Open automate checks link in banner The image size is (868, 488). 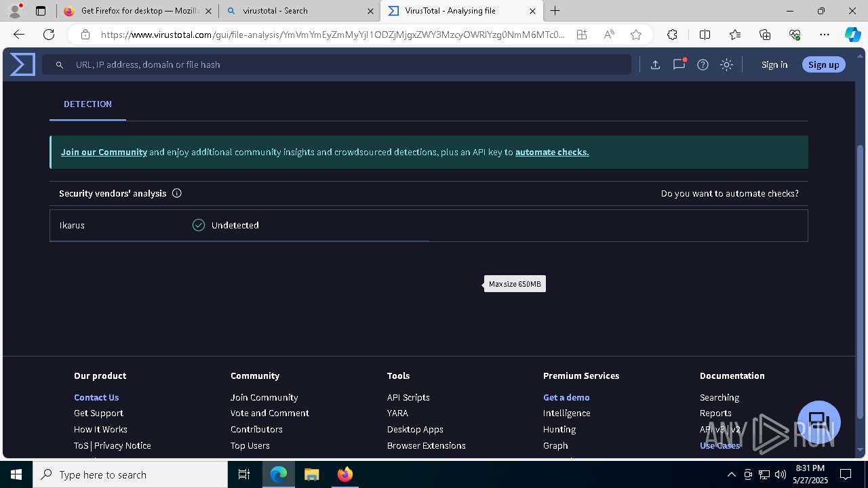(x=552, y=152)
